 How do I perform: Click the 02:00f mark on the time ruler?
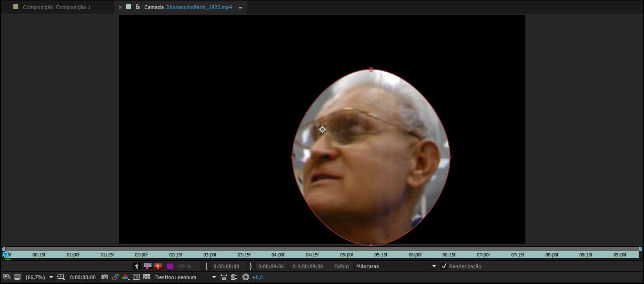point(141,255)
